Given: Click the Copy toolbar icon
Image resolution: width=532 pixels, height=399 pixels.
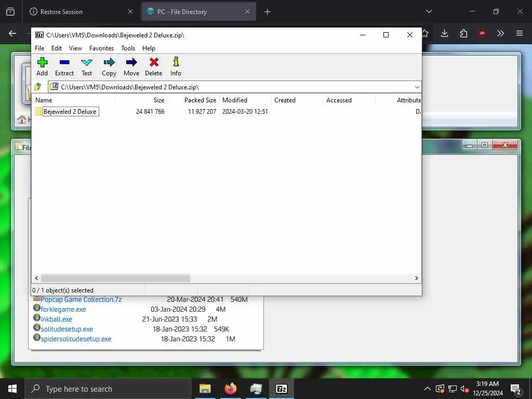Looking at the screenshot, I should point(109,66).
